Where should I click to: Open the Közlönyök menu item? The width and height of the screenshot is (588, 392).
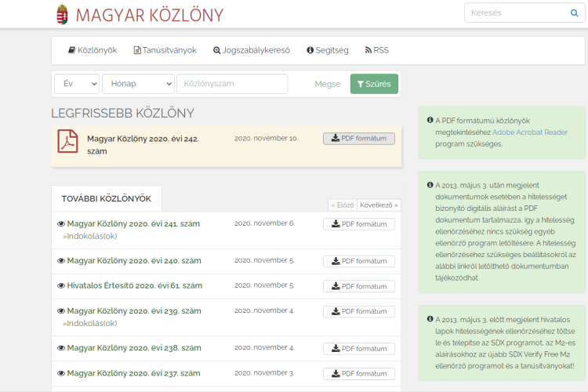point(93,50)
